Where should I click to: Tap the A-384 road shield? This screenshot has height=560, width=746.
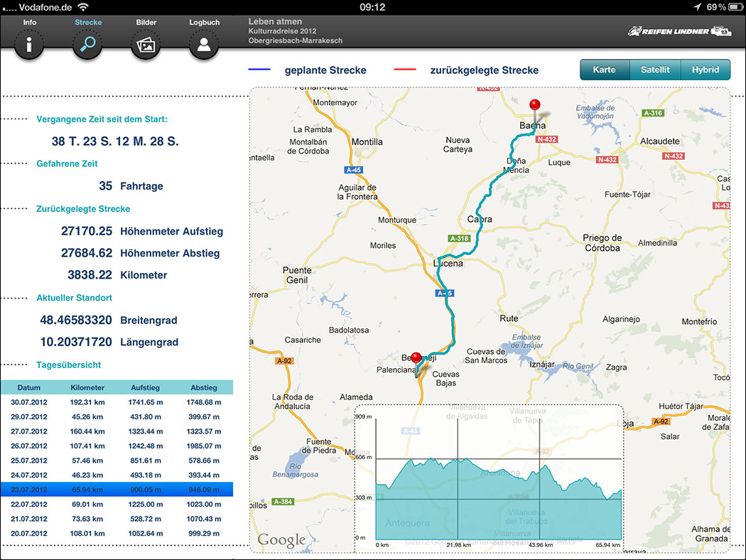(283, 502)
